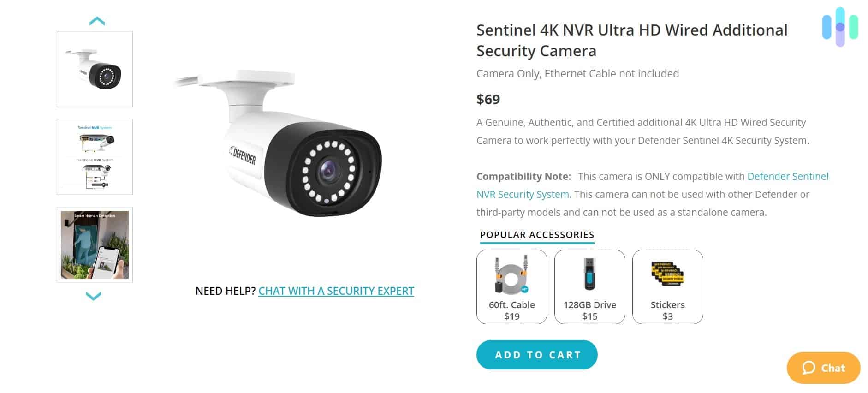Select the Sentinel NVR System diagram thumbnail
The height and width of the screenshot is (393, 868).
[94, 156]
